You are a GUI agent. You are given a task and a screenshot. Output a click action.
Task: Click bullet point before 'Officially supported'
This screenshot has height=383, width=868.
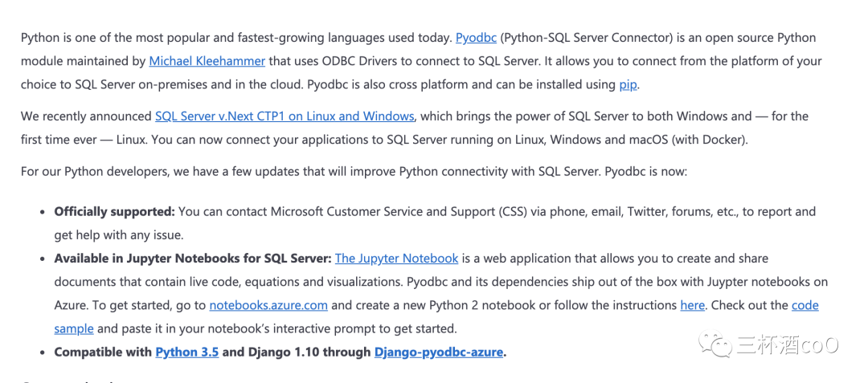tap(42, 212)
